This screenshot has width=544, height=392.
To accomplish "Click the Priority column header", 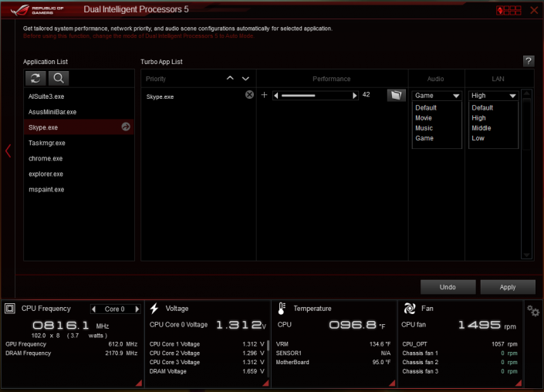I will [x=156, y=79].
